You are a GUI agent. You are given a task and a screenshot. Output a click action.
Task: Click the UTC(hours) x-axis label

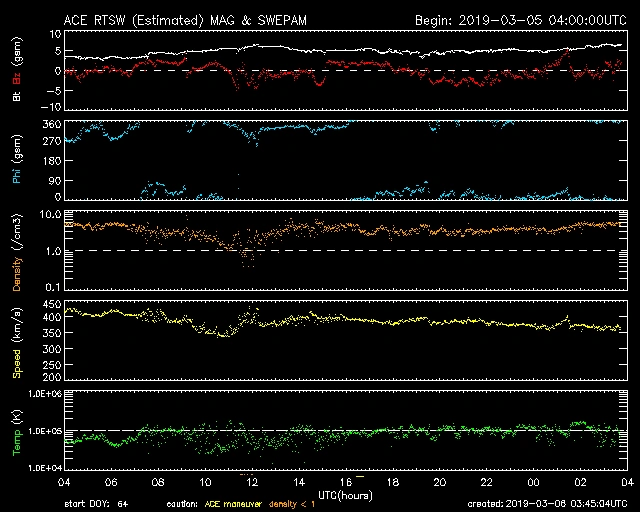click(x=346, y=494)
